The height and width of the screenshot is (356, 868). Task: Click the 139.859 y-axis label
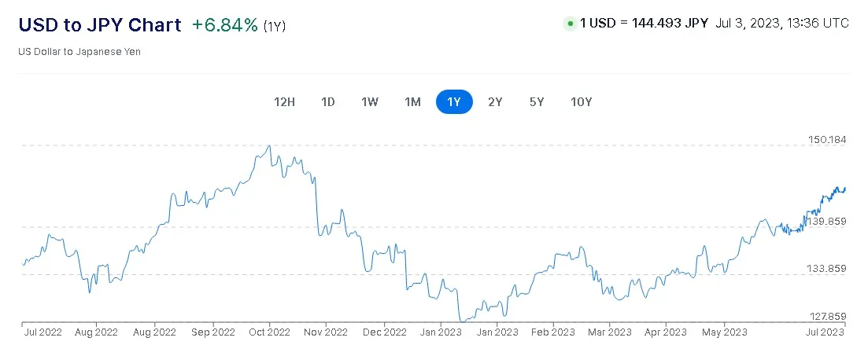(827, 222)
